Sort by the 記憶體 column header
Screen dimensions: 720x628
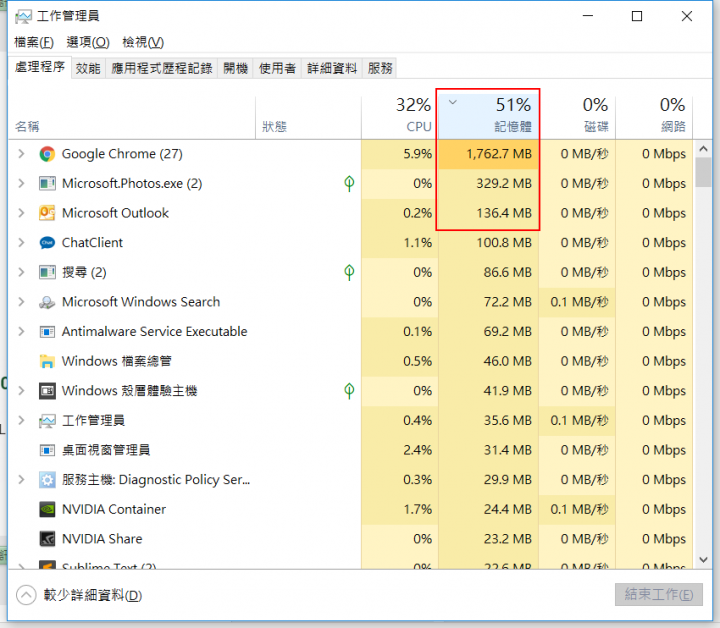[489, 117]
